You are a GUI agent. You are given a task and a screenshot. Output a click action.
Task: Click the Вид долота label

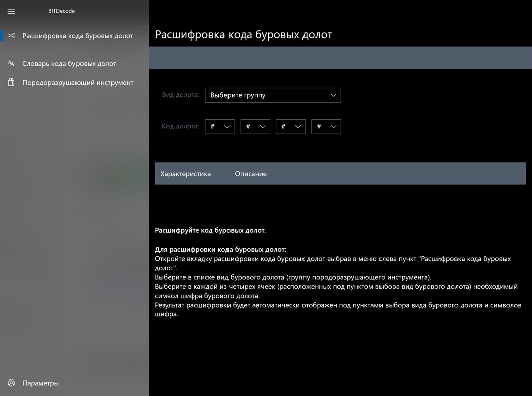(x=181, y=95)
